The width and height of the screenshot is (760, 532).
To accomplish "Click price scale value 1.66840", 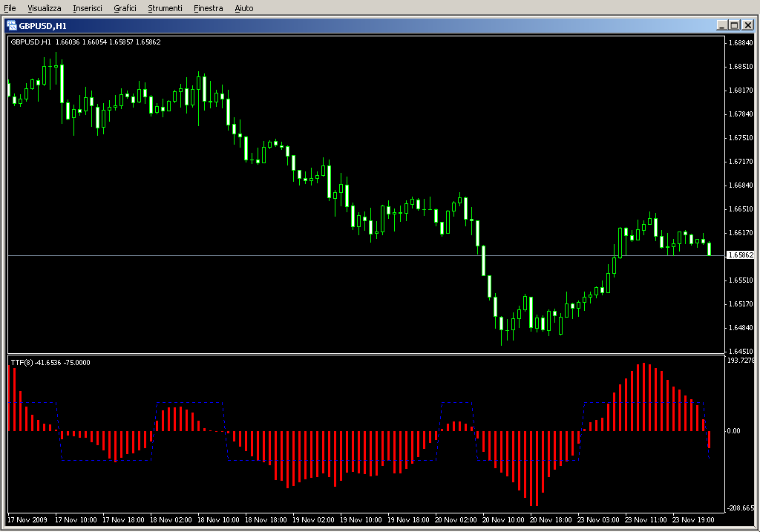I will coord(741,185).
